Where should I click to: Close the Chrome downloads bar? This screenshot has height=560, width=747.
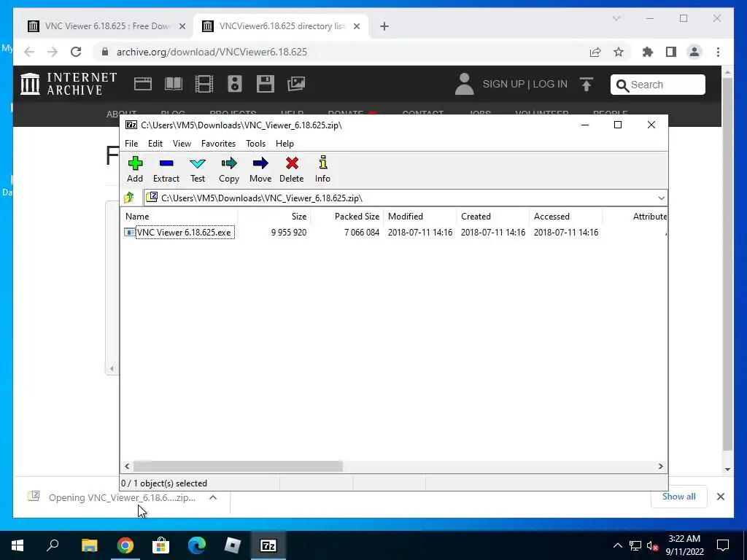coord(720,497)
